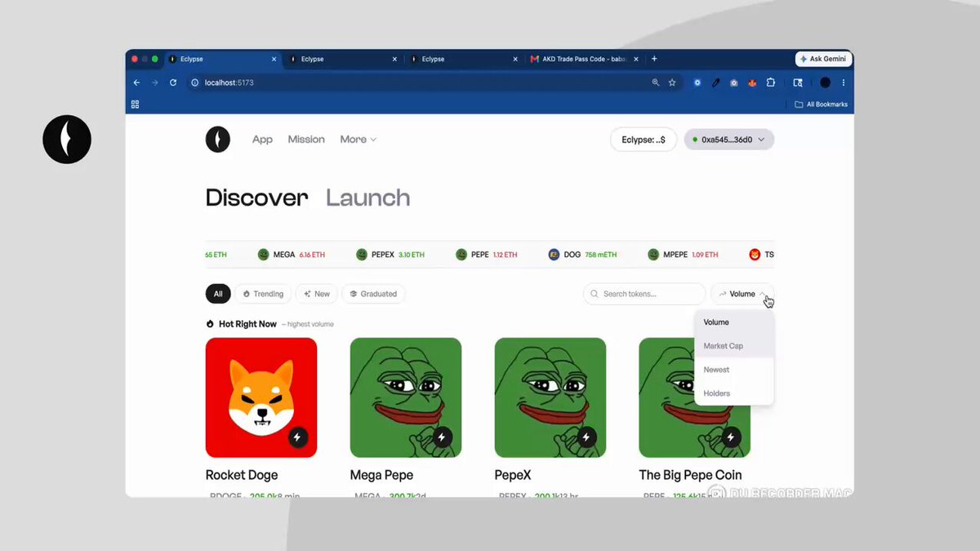980x551 pixels.
Task: Click the Hot Right Now heading
Action: pyautogui.click(x=247, y=324)
